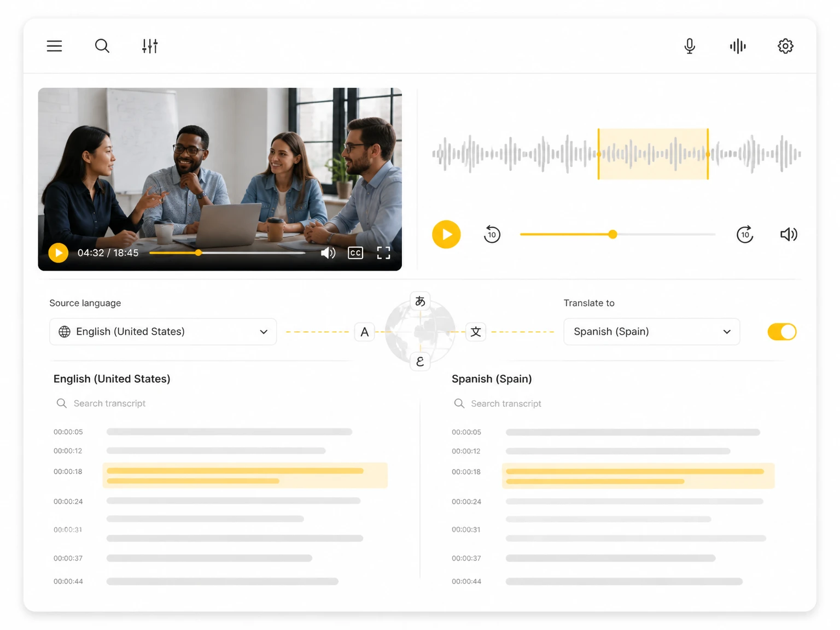Open settings with the gear icon
Screen dimensions: 840x630
785,46
